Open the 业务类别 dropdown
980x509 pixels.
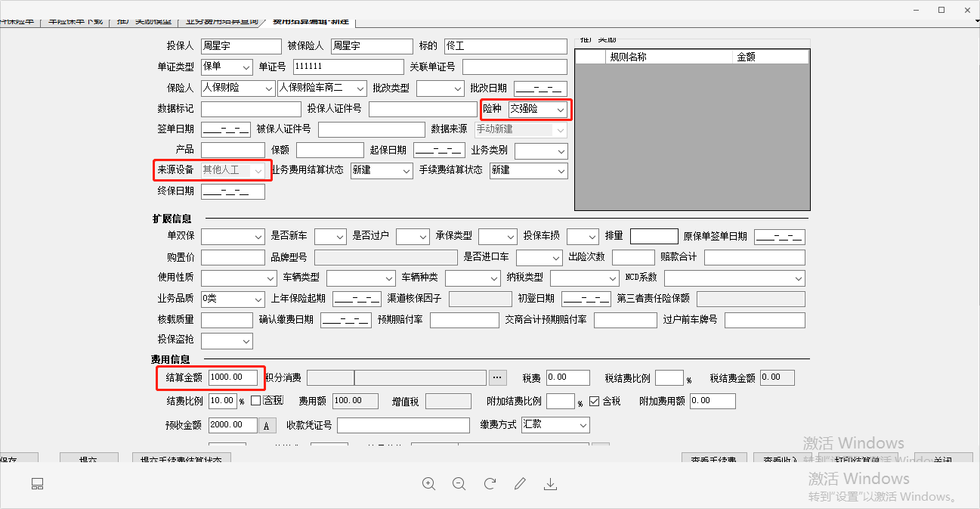[x=541, y=151]
